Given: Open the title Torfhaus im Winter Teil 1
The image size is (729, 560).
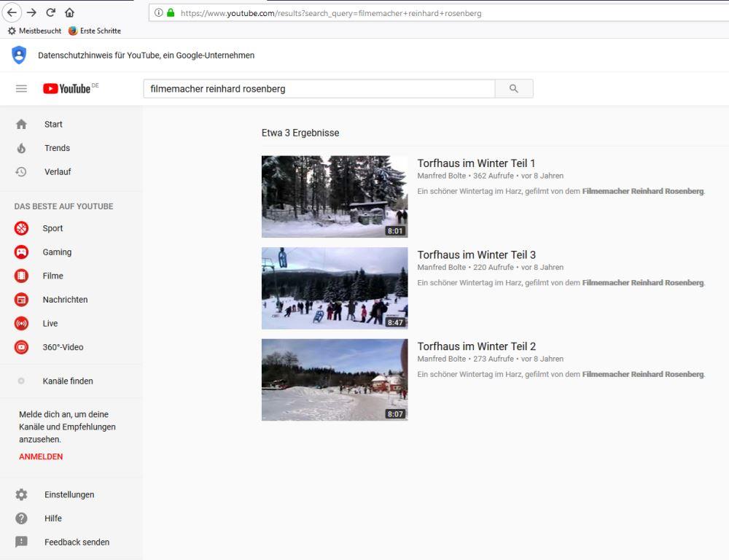Looking at the screenshot, I should [476, 163].
